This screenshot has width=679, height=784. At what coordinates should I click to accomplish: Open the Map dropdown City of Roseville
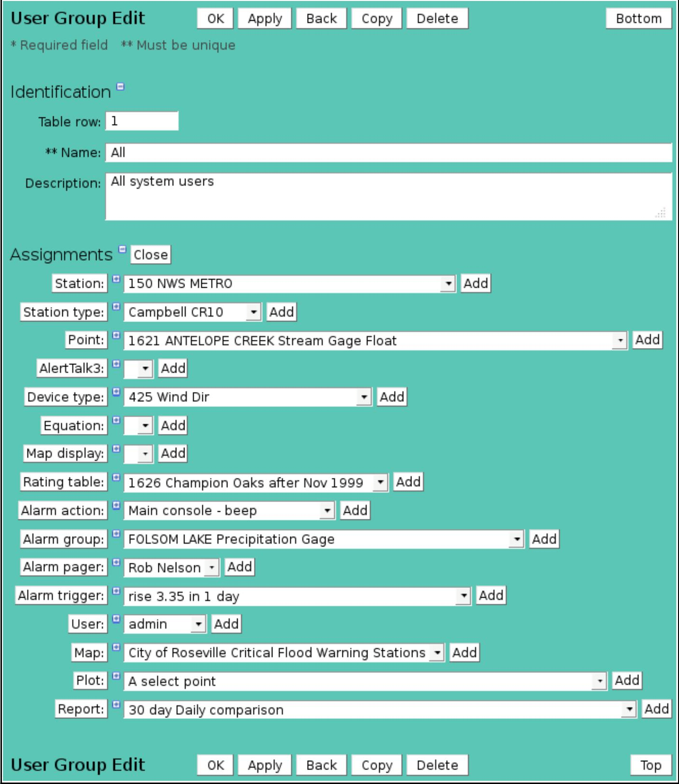click(284, 653)
